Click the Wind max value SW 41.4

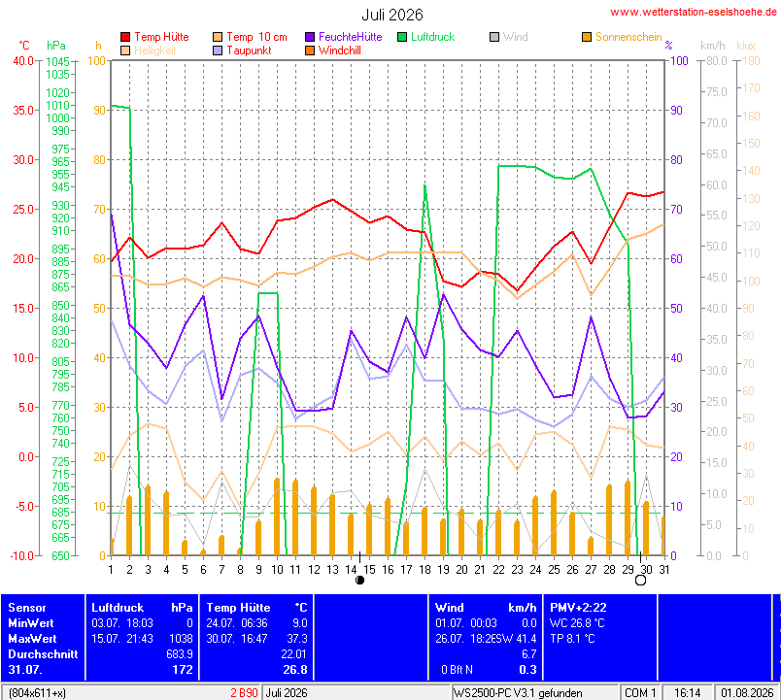[516, 638]
